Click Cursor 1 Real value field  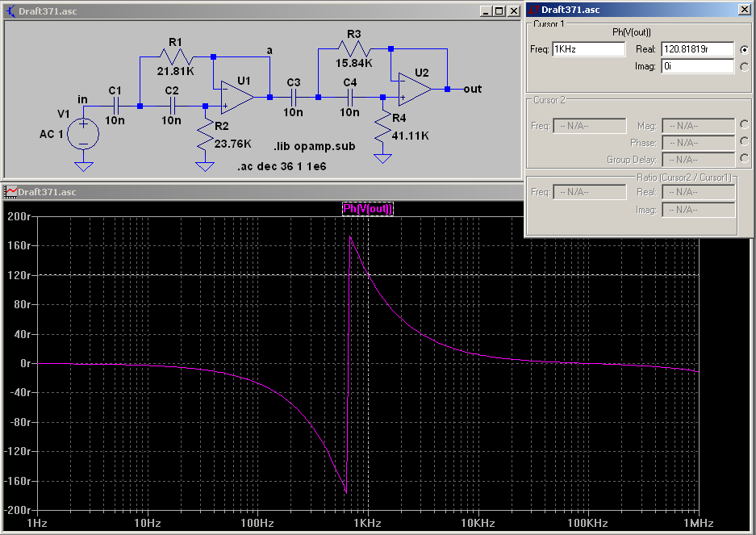(x=698, y=49)
